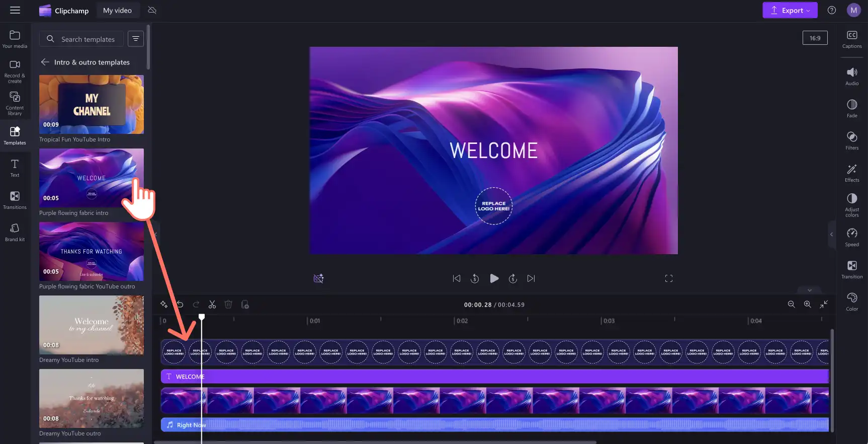Open the Audio properties panel
868x444 pixels.
tap(852, 76)
